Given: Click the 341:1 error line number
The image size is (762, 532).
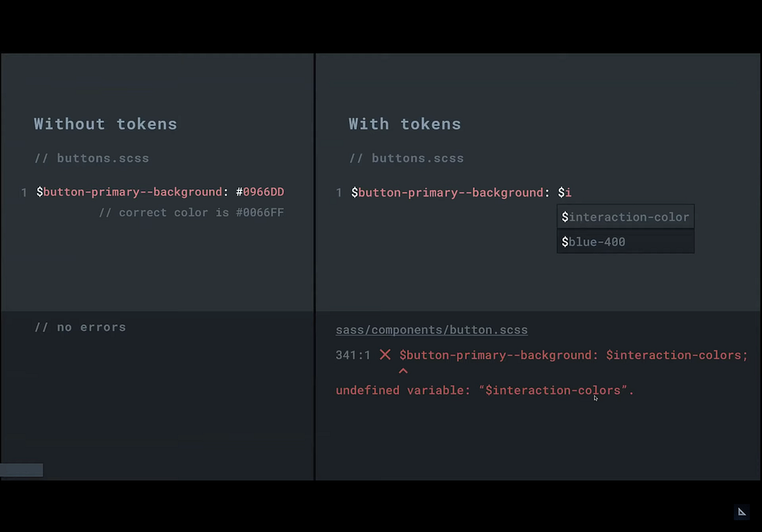Looking at the screenshot, I should click(x=353, y=355).
